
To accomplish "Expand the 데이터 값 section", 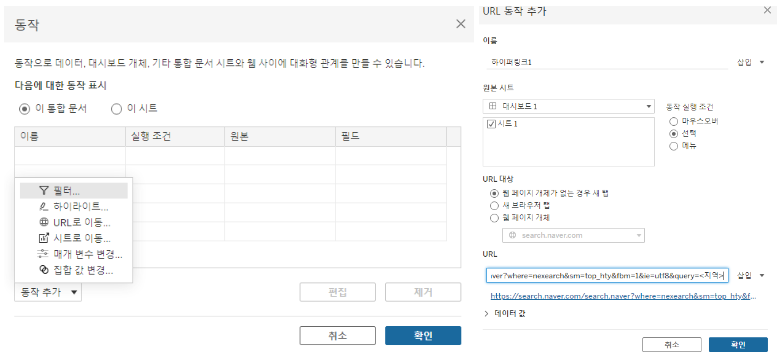I will pos(506,314).
